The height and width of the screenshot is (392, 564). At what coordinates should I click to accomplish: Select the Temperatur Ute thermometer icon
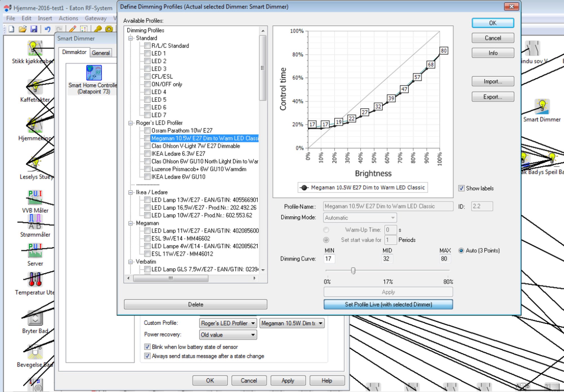coord(35,279)
